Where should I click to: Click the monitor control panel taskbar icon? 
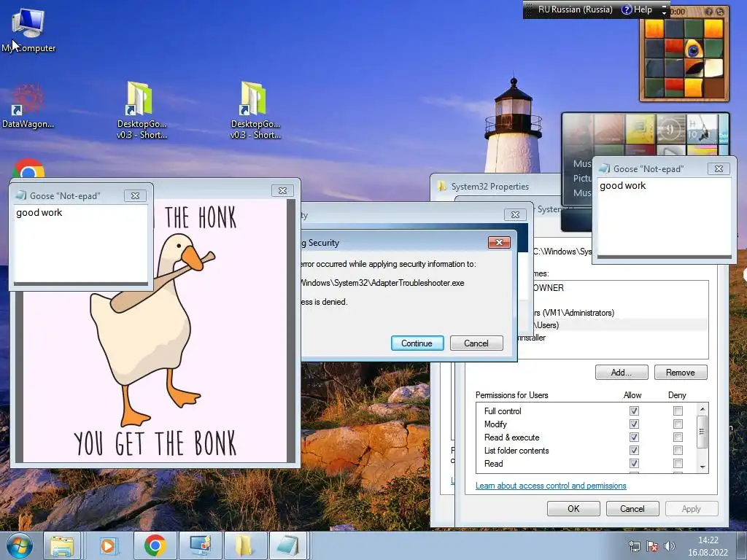(200, 545)
